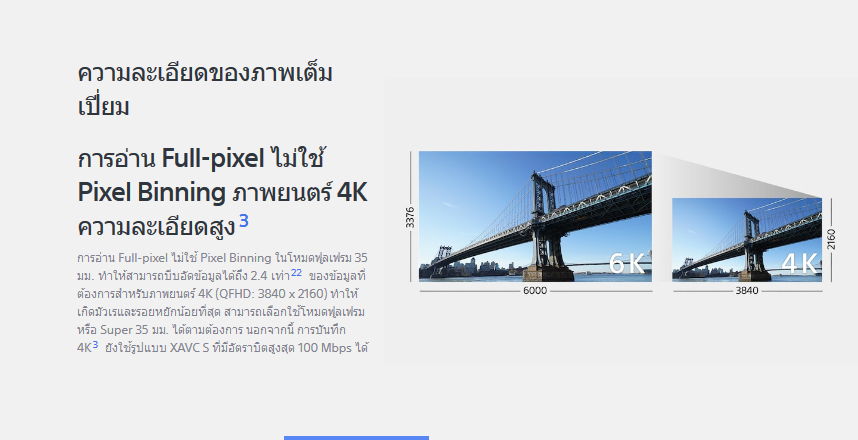Click the white 4K label on the photo
858x440 pixels.
(799, 263)
